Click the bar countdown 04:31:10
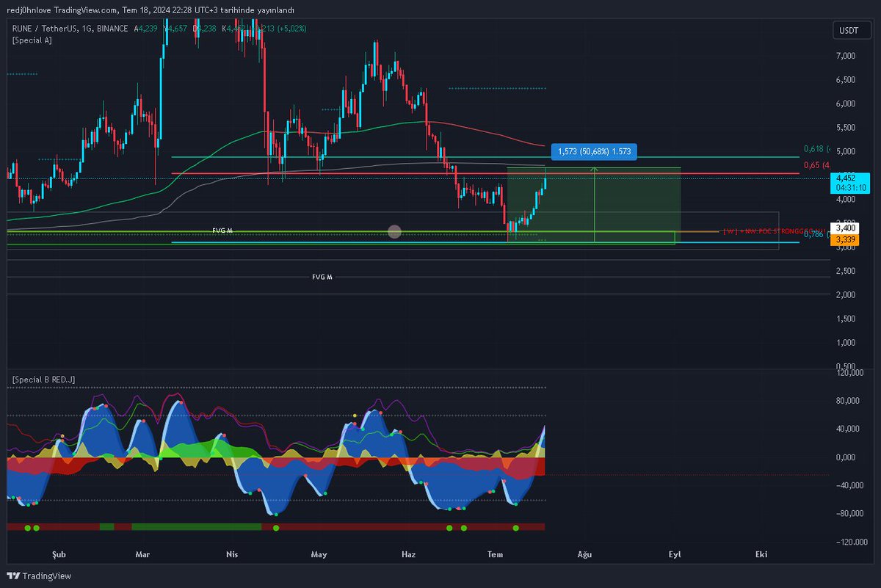This screenshot has width=881, height=588. tap(849, 187)
